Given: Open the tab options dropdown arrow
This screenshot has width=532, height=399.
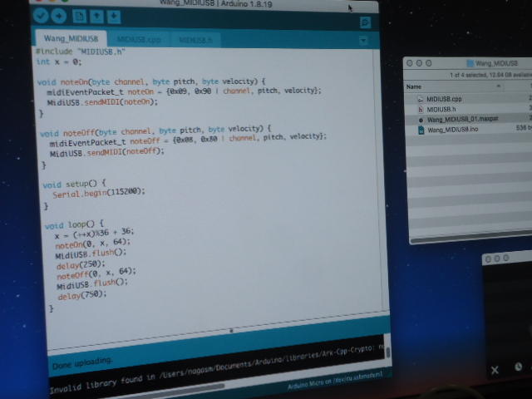Looking at the screenshot, I should coord(363,41).
